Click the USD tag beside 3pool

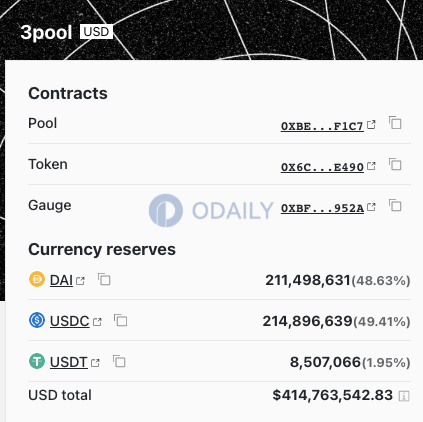point(96,32)
